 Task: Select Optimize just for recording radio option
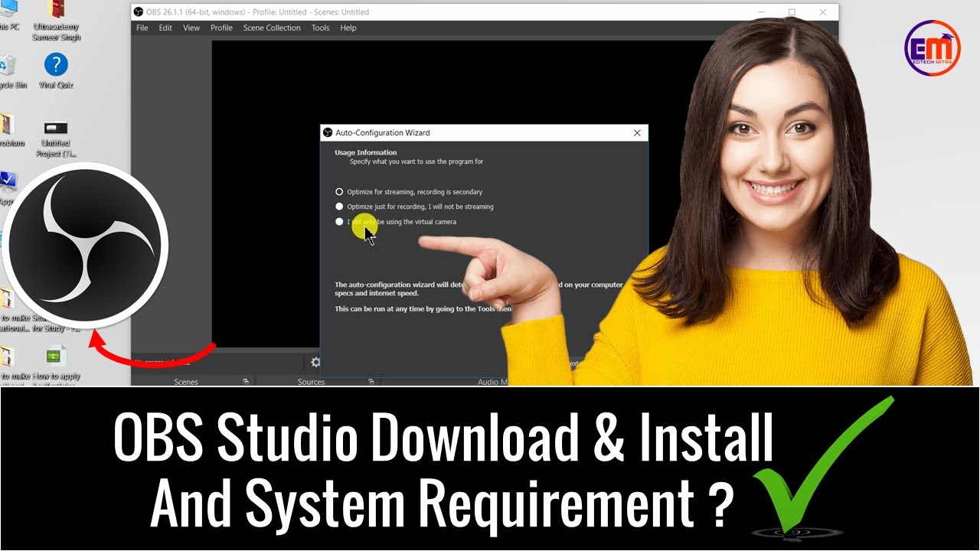click(x=339, y=207)
